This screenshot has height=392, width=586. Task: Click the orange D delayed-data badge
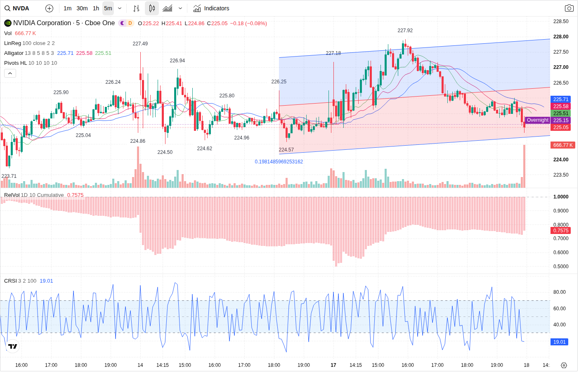[130, 23]
